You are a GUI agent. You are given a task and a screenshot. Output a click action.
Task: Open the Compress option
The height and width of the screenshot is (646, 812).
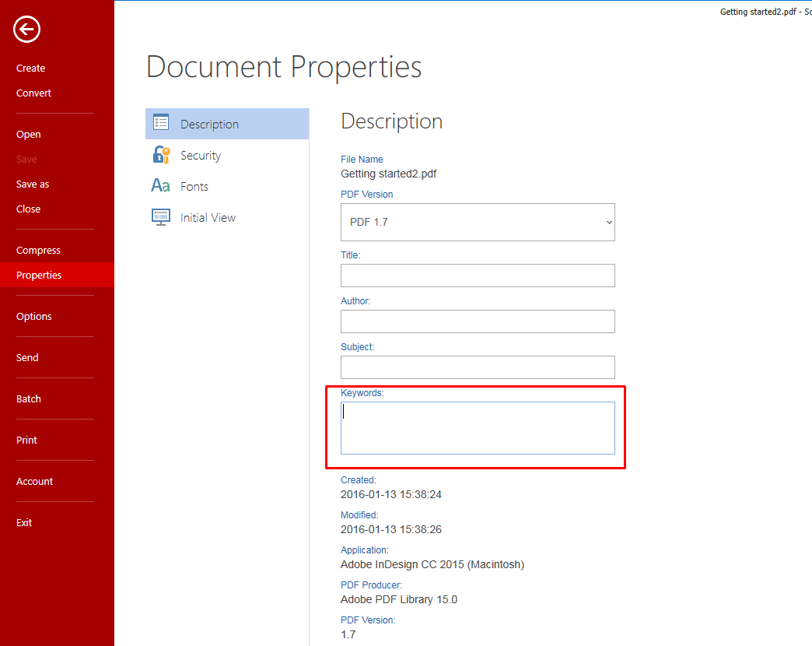click(38, 250)
